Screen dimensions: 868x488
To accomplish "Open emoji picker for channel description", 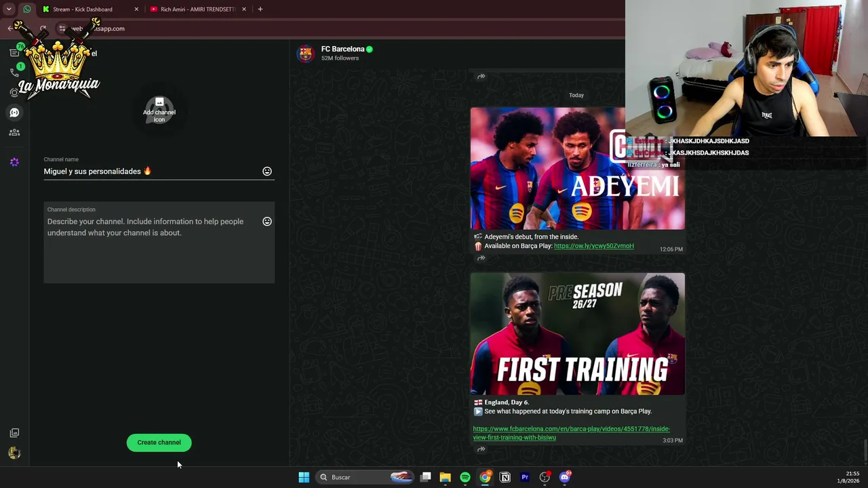I will (267, 222).
